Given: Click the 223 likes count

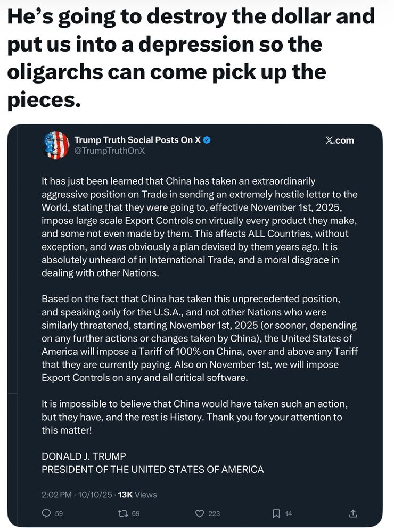Looking at the screenshot, I should pos(214,513).
